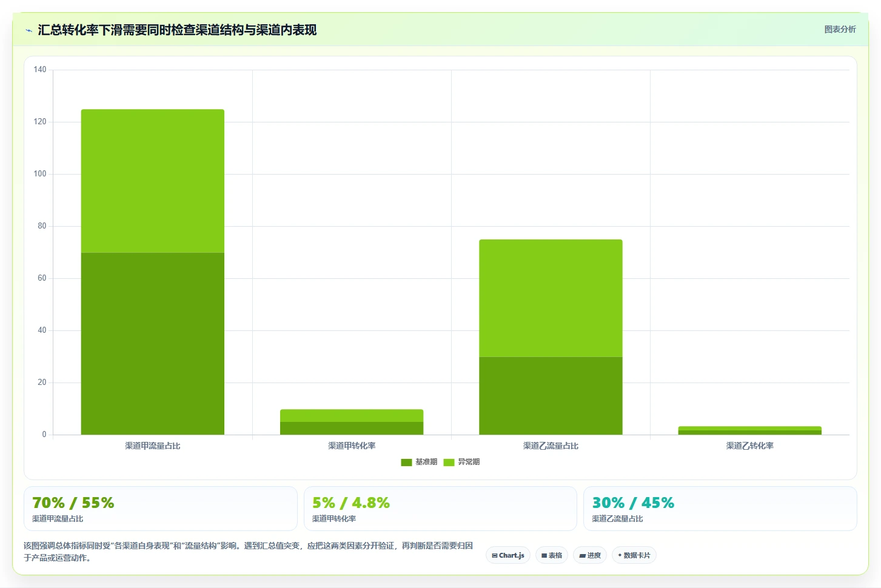Click the 图表分析 label in the header
The image size is (881, 588).
pyautogui.click(x=840, y=29)
